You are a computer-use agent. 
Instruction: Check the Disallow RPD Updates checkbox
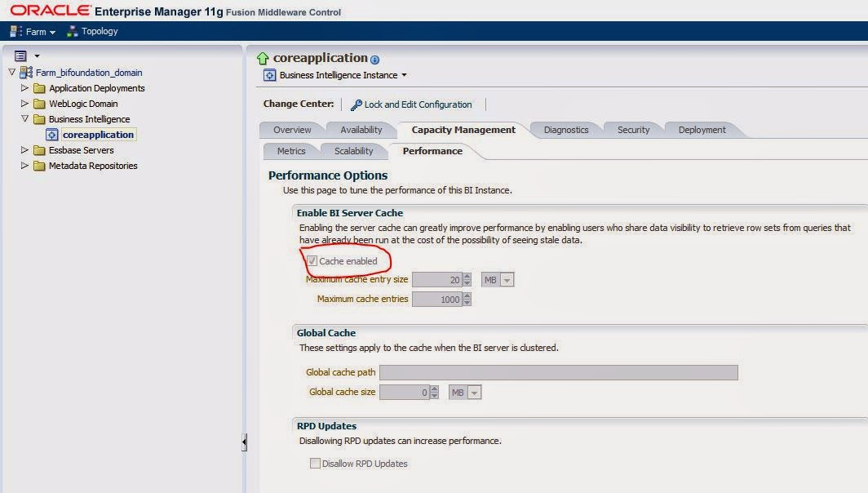point(315,463)
